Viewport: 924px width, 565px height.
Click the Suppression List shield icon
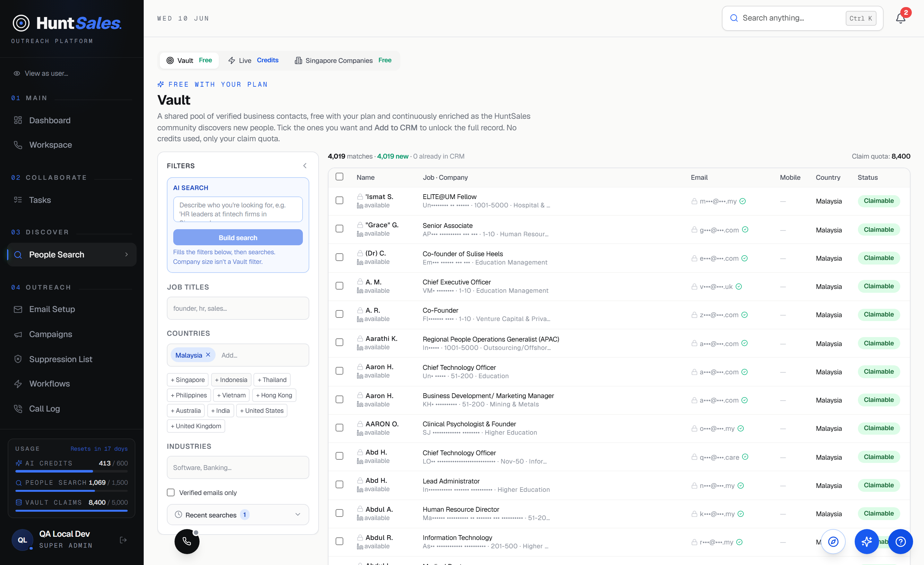click(x=18, y=359)
